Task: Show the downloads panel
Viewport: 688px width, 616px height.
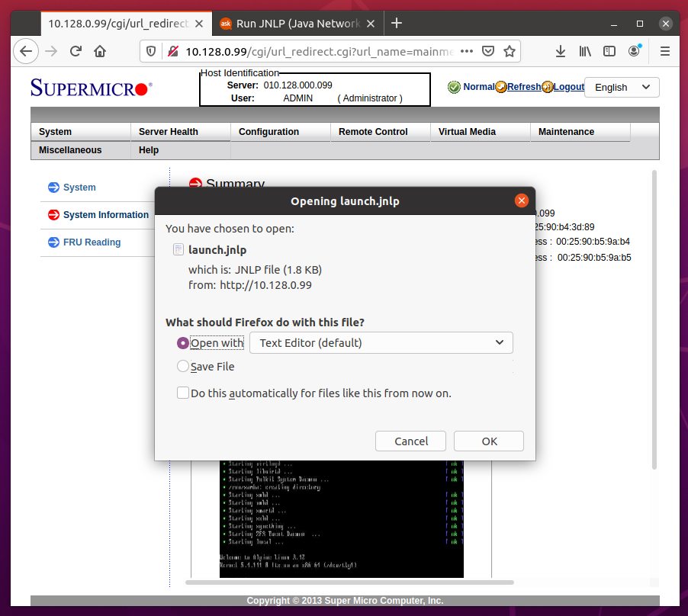Action: (x=561, y=51)
